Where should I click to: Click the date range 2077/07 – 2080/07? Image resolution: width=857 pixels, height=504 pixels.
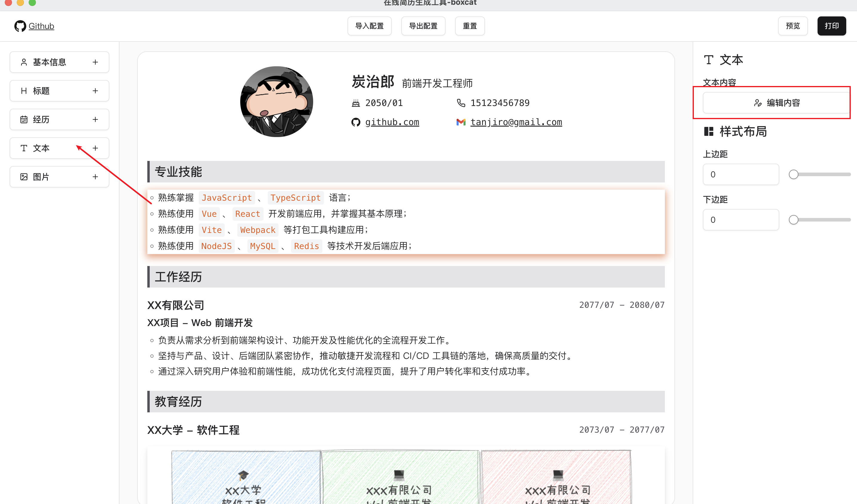point(622,305)
